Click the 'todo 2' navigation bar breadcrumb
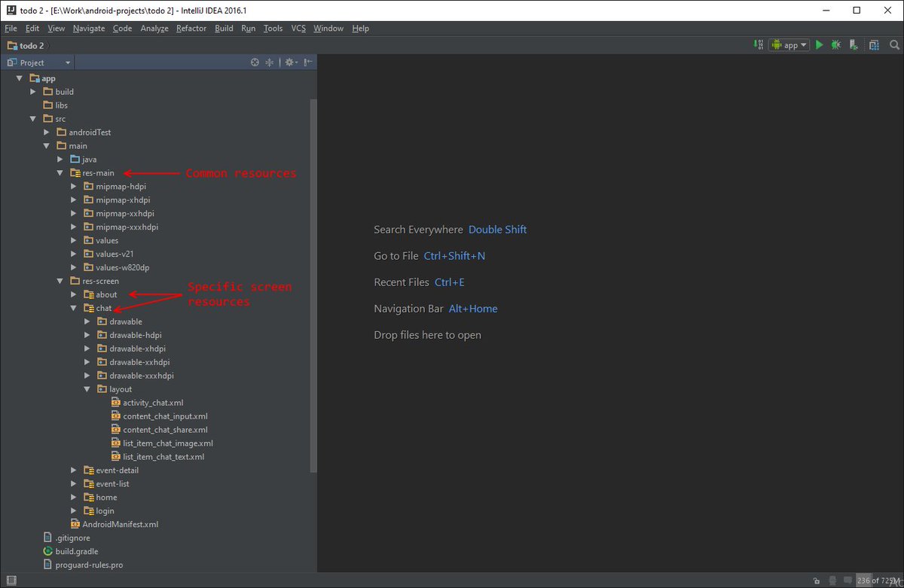This screenshot has height=588, width=904. (x=26, y=45)
